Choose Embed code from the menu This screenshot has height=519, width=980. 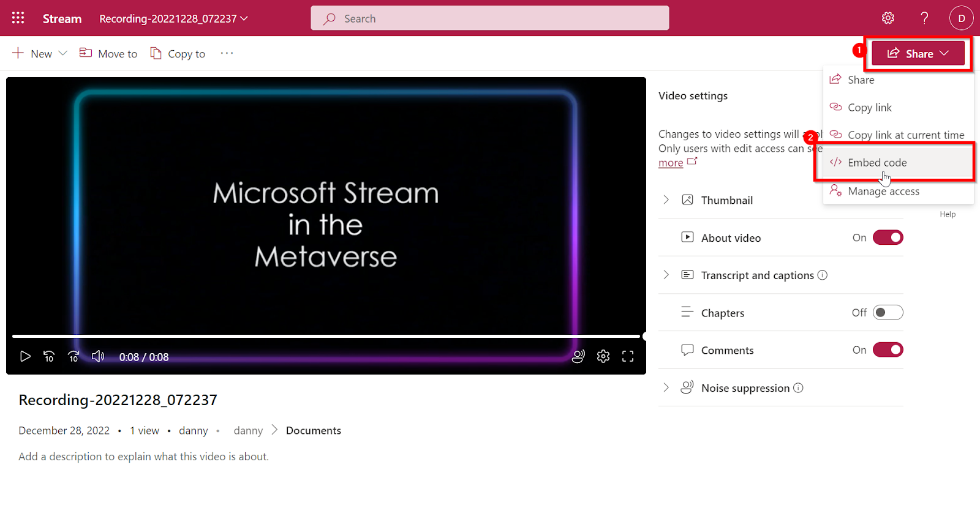898,162
